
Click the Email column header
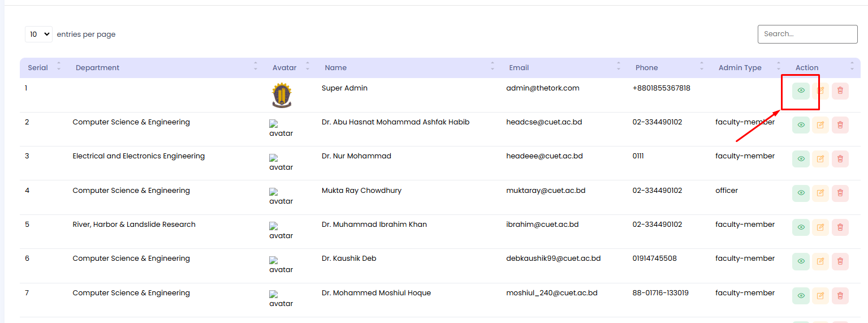[x=519, y=68]
